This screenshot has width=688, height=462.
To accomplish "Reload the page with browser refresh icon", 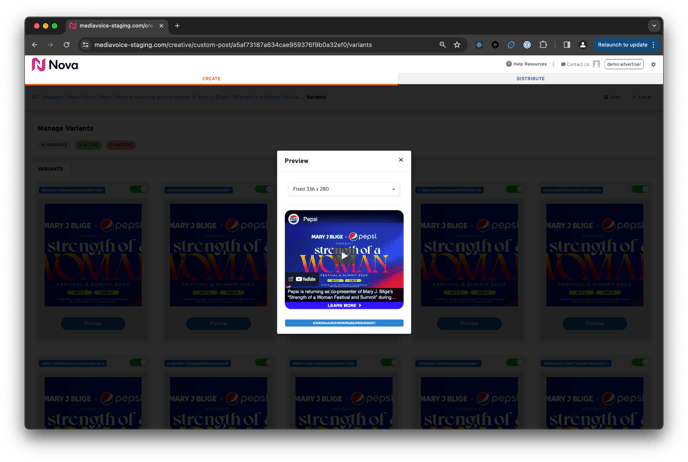I will (67, 45).
